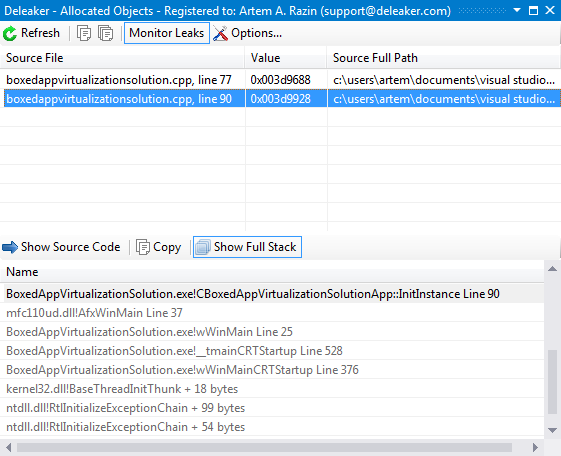Viewport: 561px width, 456px height.
Task: Click the vertical scrollbar thumb of the stack list
Action: pyautogui.click(x=552, y=382)
